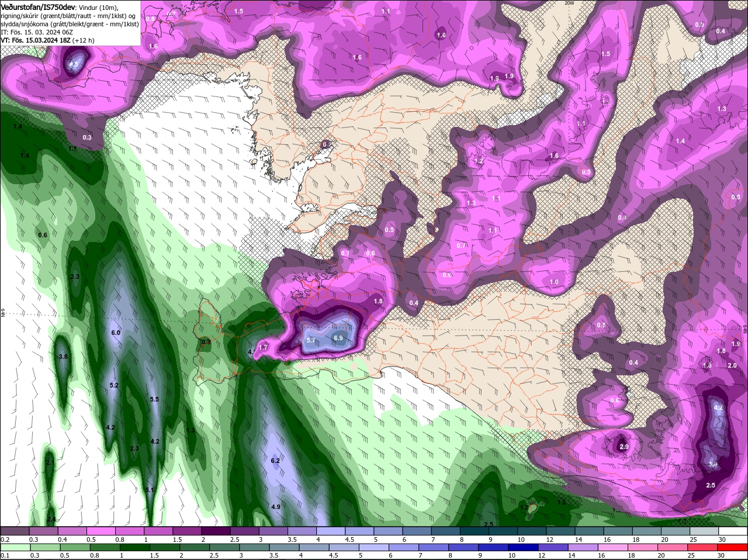Select the 6.0 value on the map
Screen dimensions: 748x560
coord(116,333)
